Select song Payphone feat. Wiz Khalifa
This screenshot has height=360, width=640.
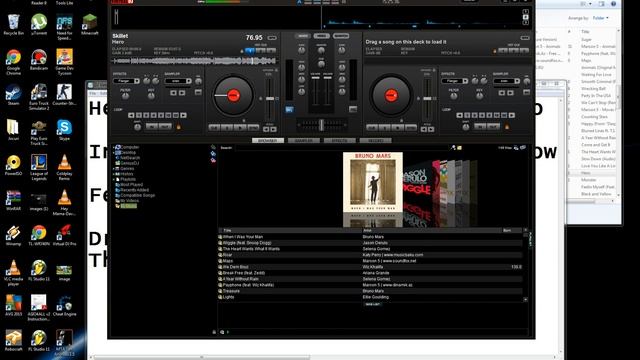[371, 285]
